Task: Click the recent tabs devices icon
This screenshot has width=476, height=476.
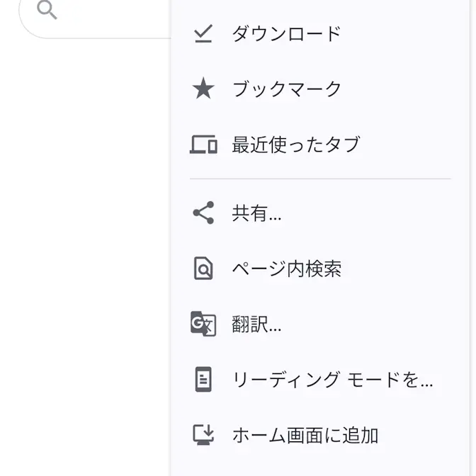Action: click(203, 144)
